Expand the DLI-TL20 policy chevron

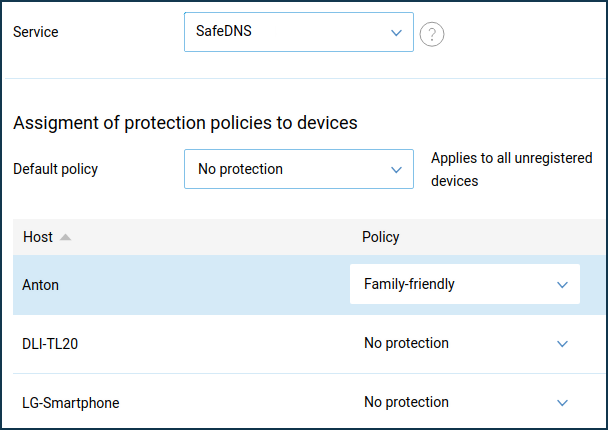click(x=562, y=344)
